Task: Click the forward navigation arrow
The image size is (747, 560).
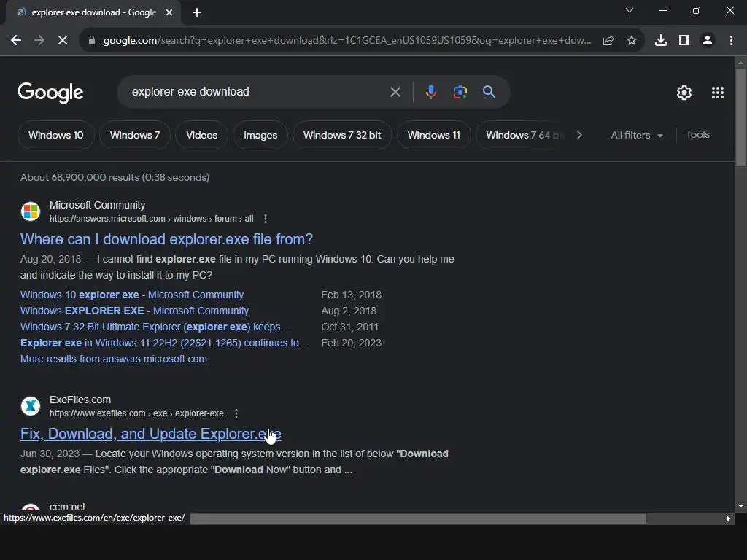Action: pyautogui.click(x=39, y=41)
